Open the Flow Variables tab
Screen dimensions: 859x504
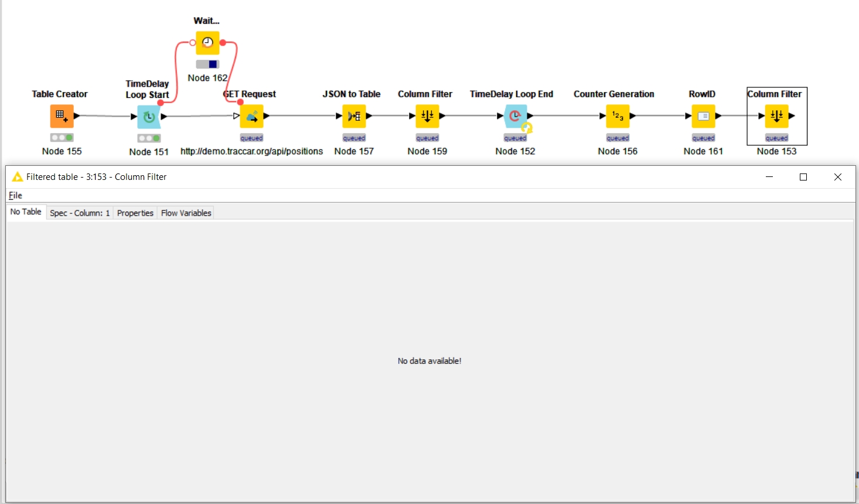(x=186, y=213)
